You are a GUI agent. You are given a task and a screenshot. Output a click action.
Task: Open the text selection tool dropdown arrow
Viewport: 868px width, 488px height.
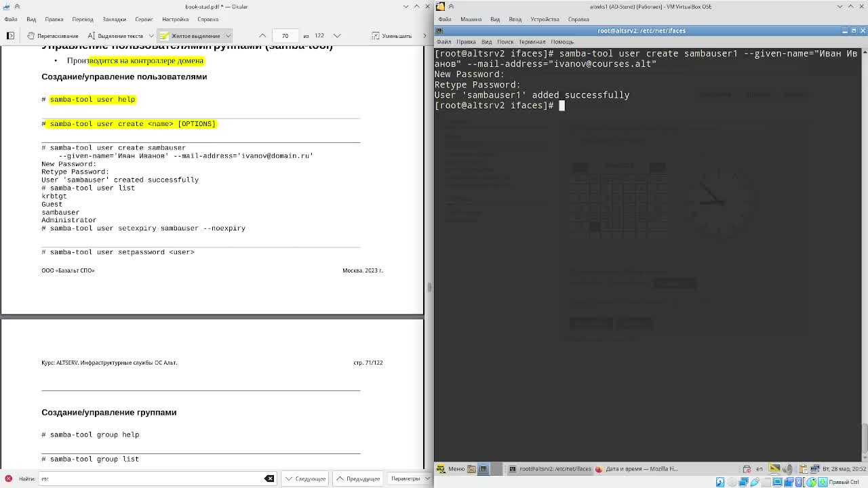[x=151, y=35]
